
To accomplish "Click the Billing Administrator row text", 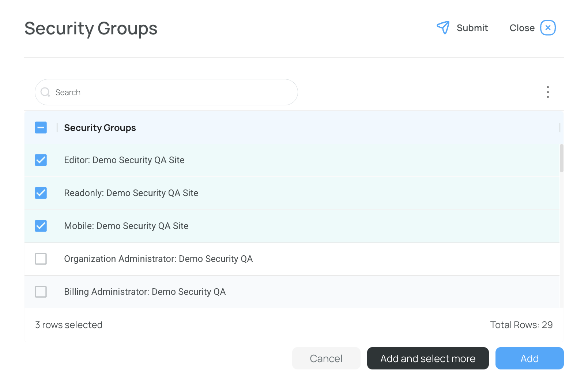I will [x=145, y=292].
